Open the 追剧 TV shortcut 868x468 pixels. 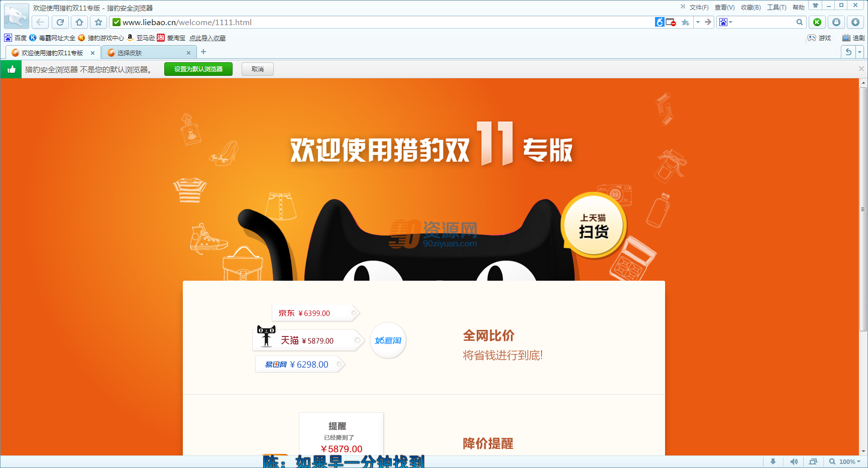[x=853, y=38]
